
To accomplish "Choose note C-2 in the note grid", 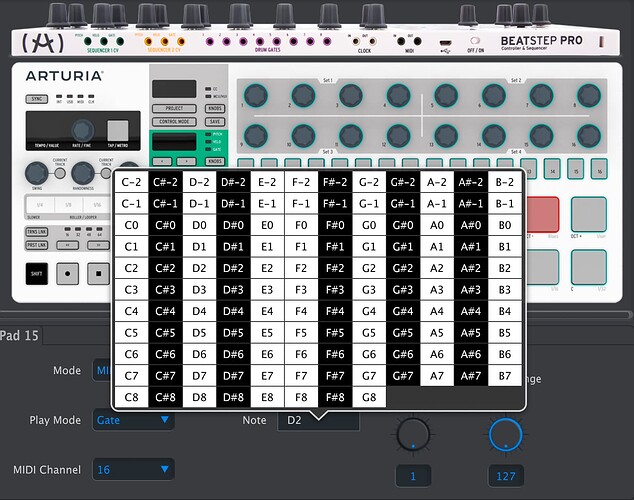I will click(131, 182).
